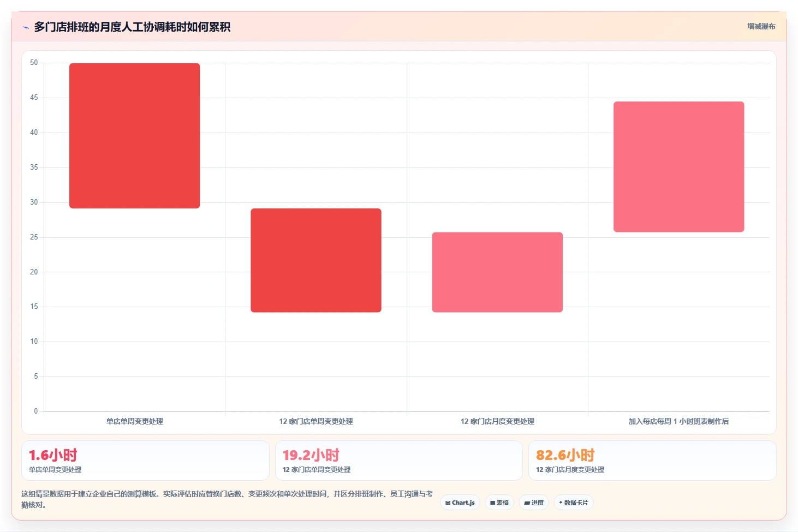The image size is (798, 532).
Task: Click the y-axis value 40
Action: (x=34, y=133)
